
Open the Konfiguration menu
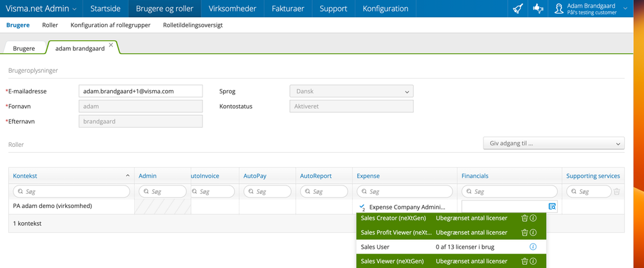[x=385, y=8]
